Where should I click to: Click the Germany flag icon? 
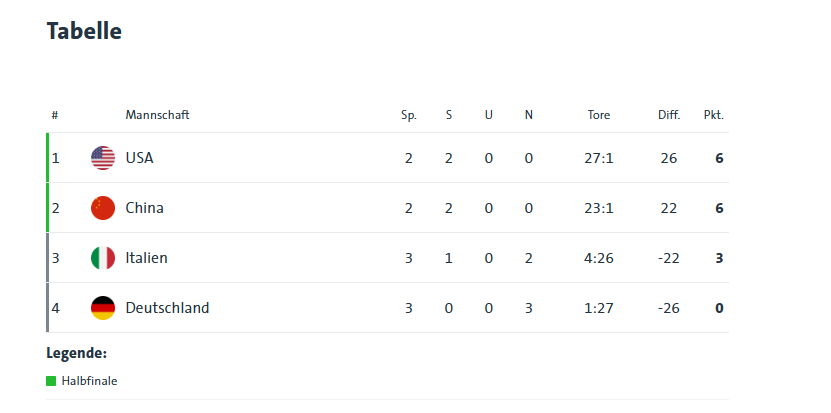[103, 308]
